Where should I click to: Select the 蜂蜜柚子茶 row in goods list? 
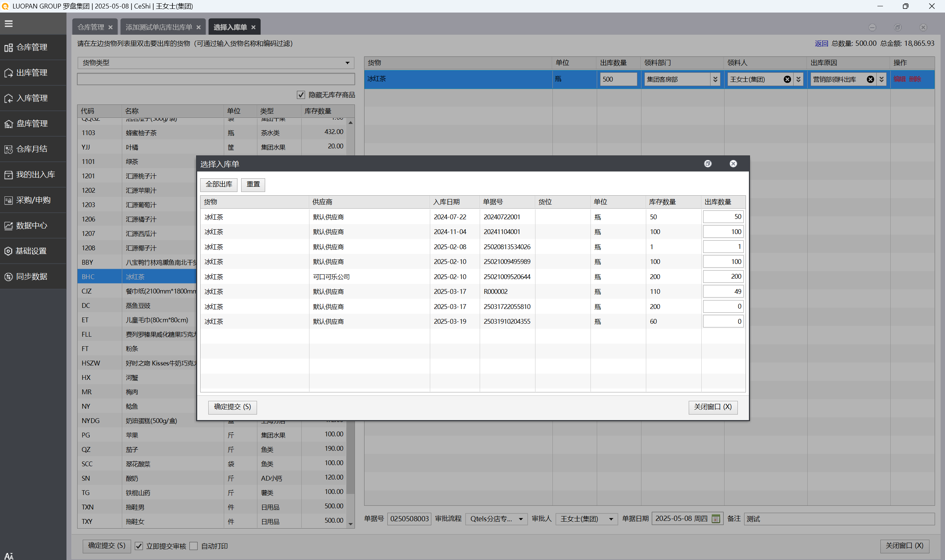[212, 133]
